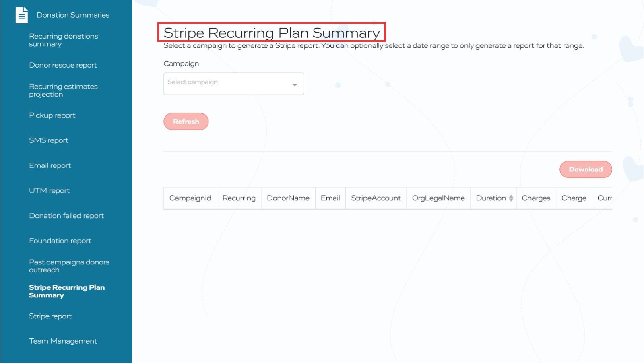
Task: Open Team Management in sidebar
Action: 63,341
